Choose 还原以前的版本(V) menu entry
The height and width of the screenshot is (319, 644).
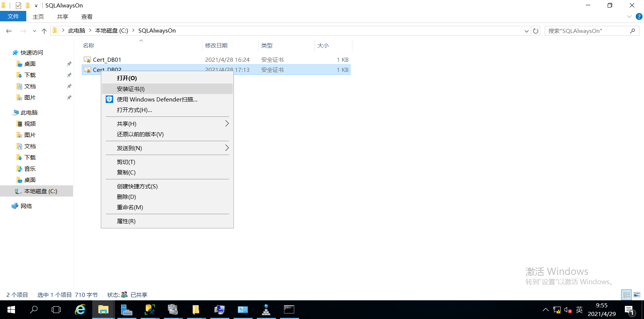(167, 134)
